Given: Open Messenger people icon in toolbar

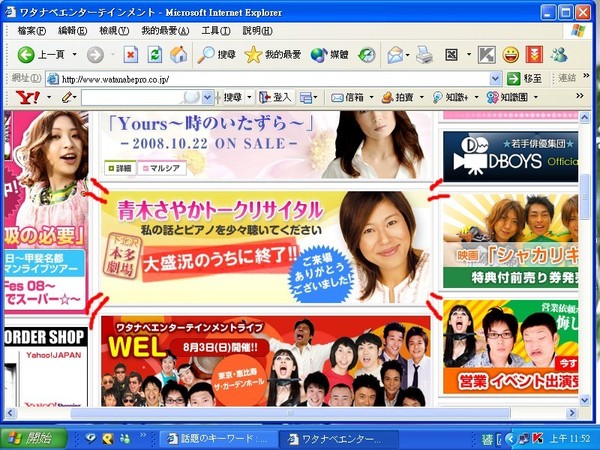Looking at the screenshot, I should pos(559,55).
